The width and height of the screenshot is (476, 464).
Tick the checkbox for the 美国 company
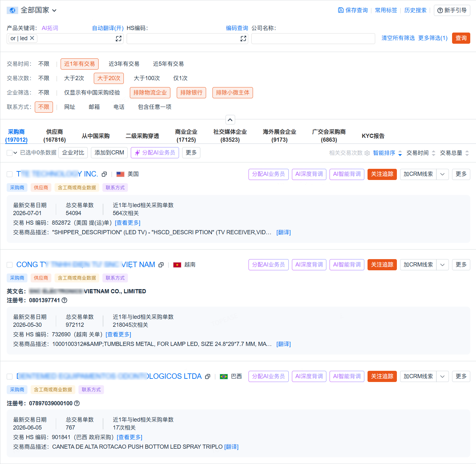click(x=10, y=174)
